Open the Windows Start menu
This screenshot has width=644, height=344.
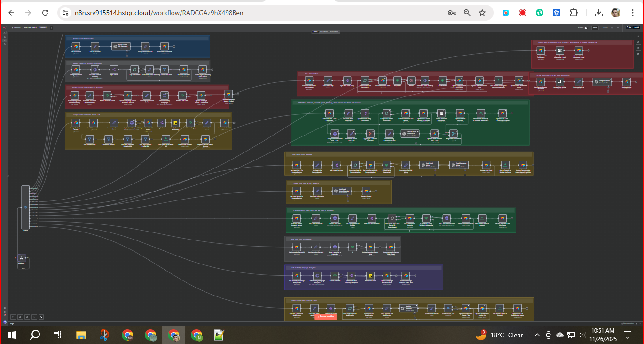pyautogui.click(x=12, y=335)
